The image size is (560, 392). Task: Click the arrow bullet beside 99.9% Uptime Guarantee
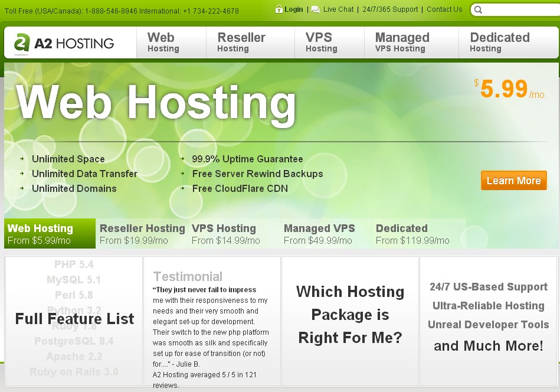tap(182, 159)
